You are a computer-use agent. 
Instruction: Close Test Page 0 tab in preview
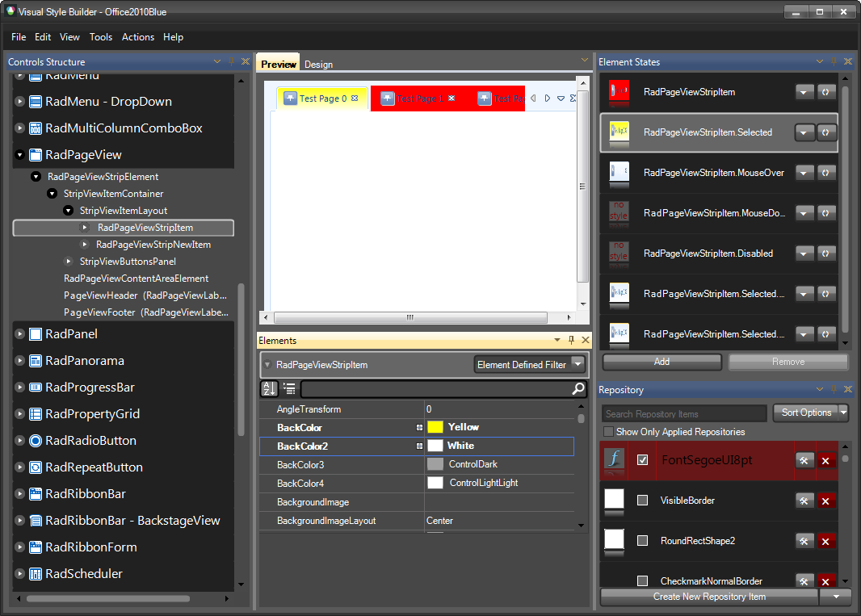tap(355, 98)
